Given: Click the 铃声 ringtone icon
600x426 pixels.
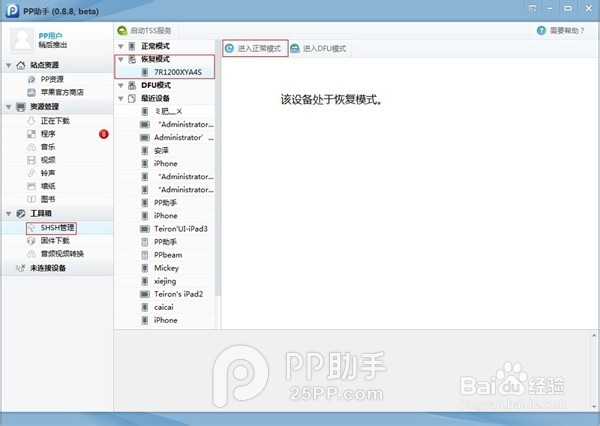Looking at the screenshot, I should tap(31, 173).
